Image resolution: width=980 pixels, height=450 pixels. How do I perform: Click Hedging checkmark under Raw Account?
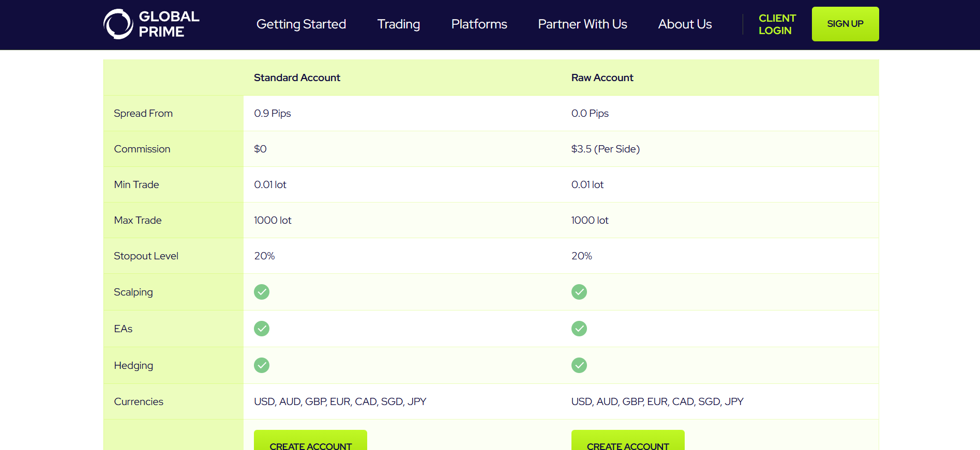579,365
